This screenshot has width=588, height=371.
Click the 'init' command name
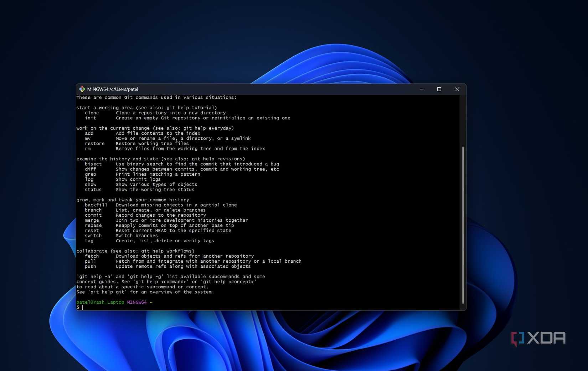(91, 118)
